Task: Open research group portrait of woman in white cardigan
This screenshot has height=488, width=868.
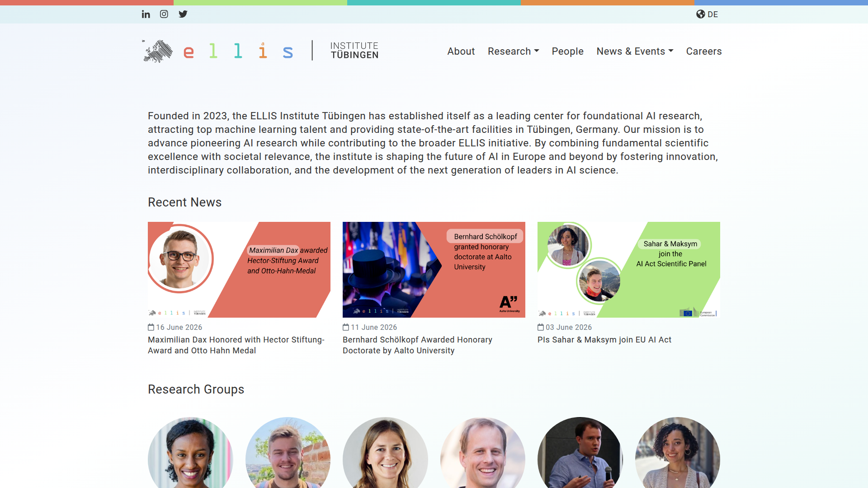Action: [678, 453]
